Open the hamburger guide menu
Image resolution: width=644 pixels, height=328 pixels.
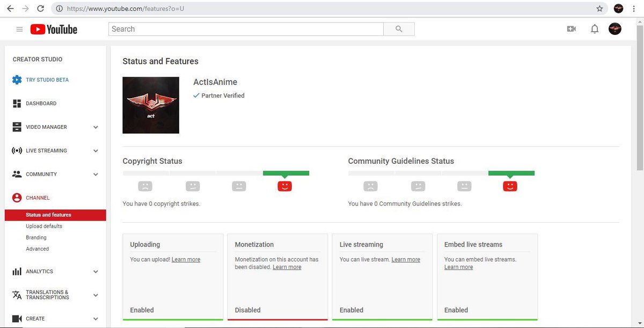20,29
